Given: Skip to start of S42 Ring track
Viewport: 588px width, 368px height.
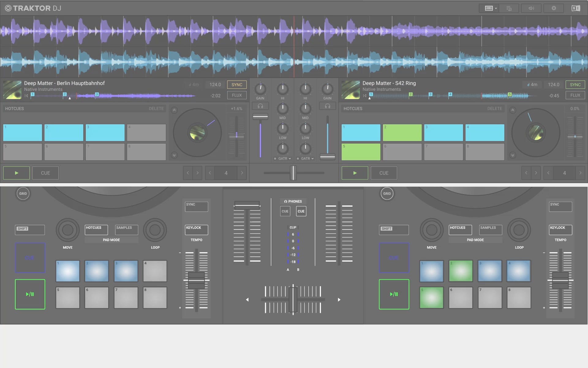Looking at the screenshot, I should tap(365, 96).
